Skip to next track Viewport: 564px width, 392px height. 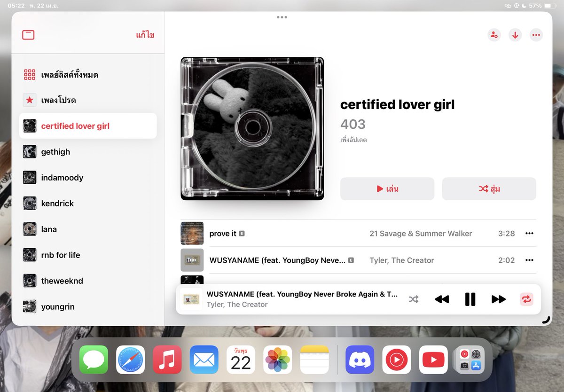tap(498, 299)
